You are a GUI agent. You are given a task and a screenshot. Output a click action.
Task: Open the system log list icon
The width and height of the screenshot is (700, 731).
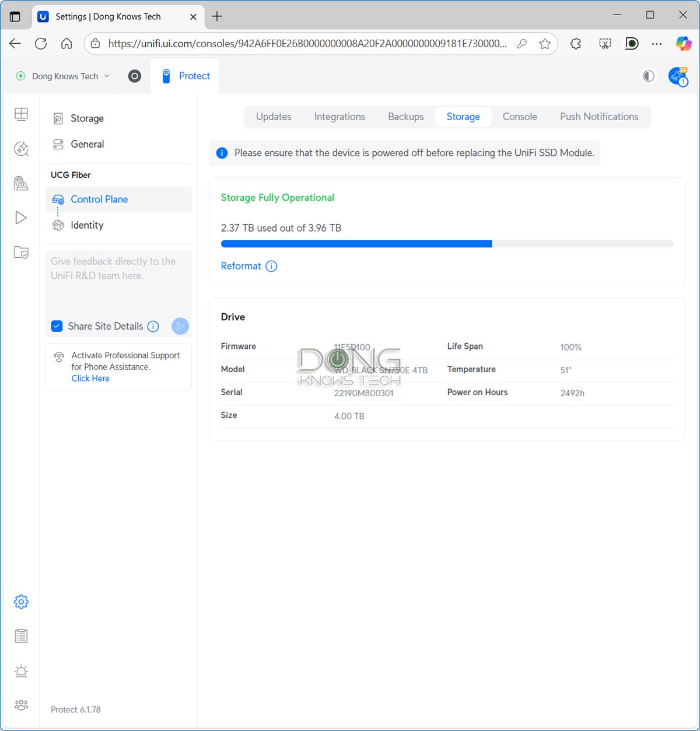tap(21, 636)
